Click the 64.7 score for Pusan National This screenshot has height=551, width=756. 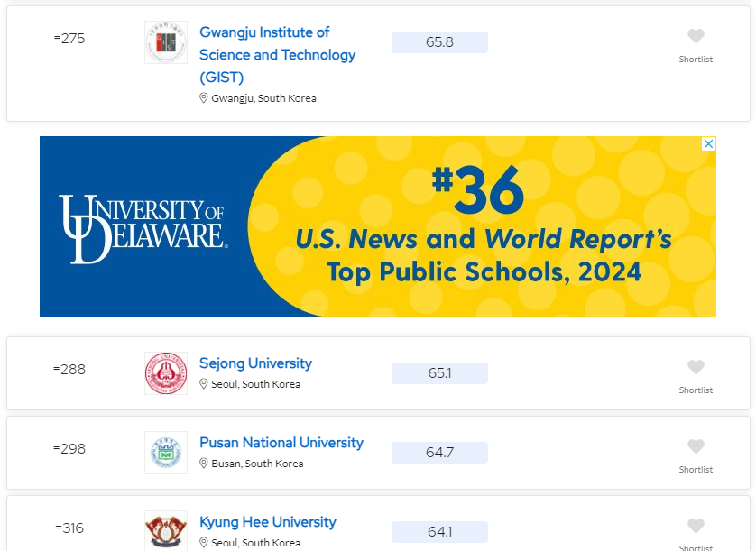(439, 453)
